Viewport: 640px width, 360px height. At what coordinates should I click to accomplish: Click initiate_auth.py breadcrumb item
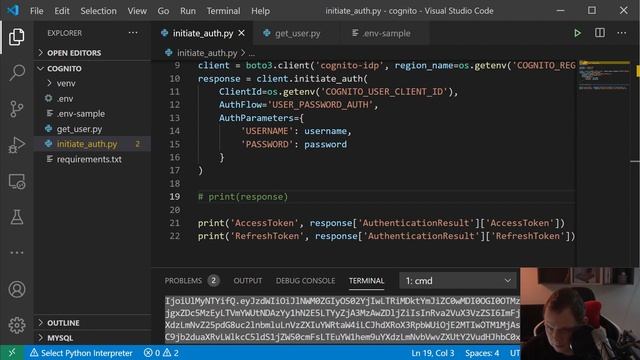(x=207, y=53)
